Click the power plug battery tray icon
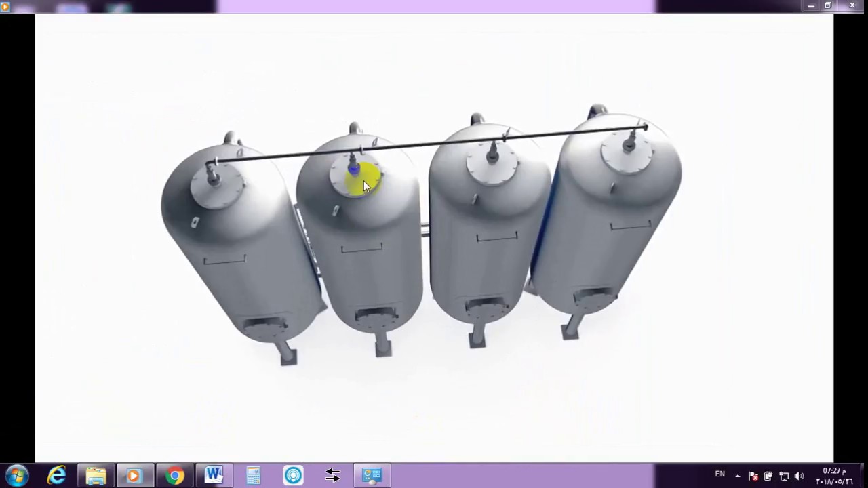The height and width of the screenshot is (488, 868). click(x=768, y=476)
